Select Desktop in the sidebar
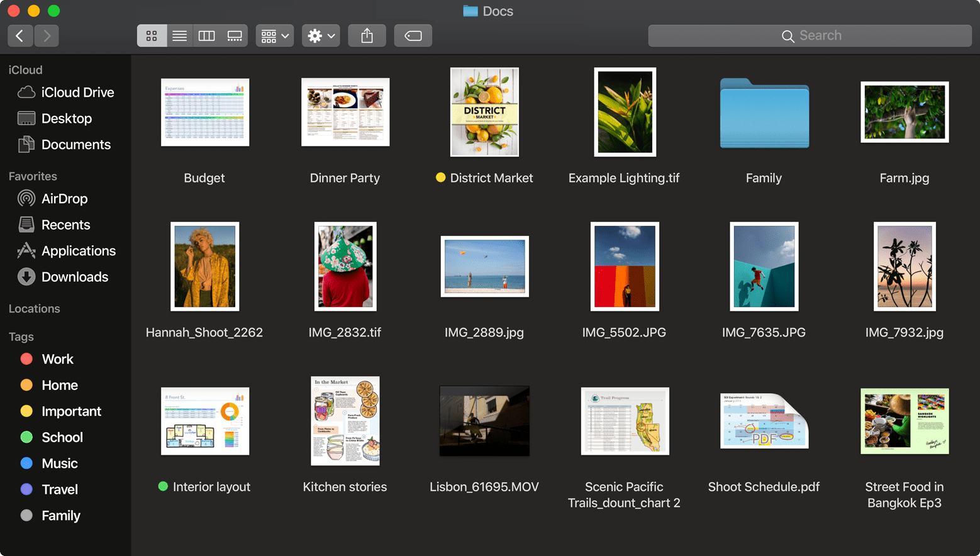 pos(66,118)
